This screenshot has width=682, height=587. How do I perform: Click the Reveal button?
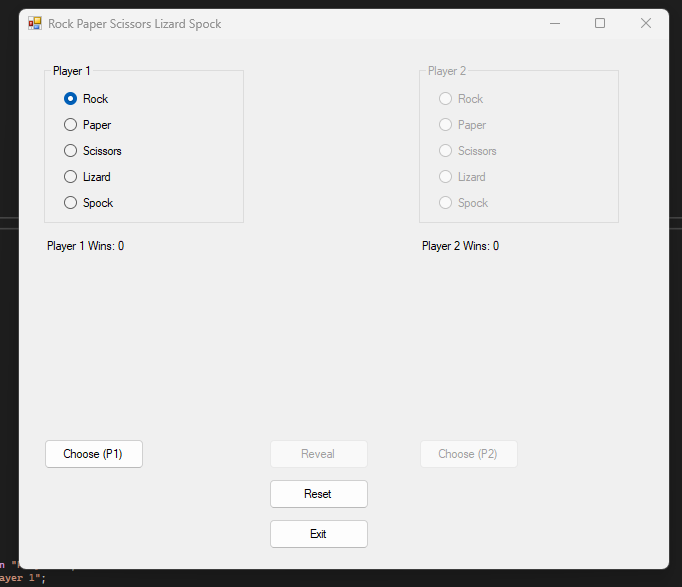318,454
